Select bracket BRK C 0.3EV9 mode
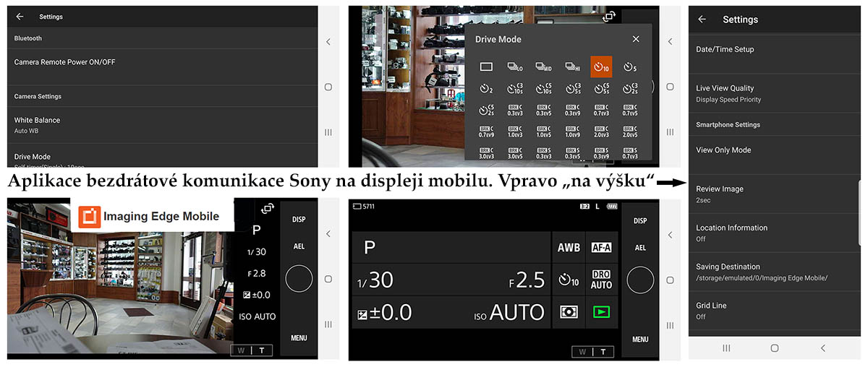Image resolution: width=868 pixels, height=367 pixels. click(x=573, y=111)
